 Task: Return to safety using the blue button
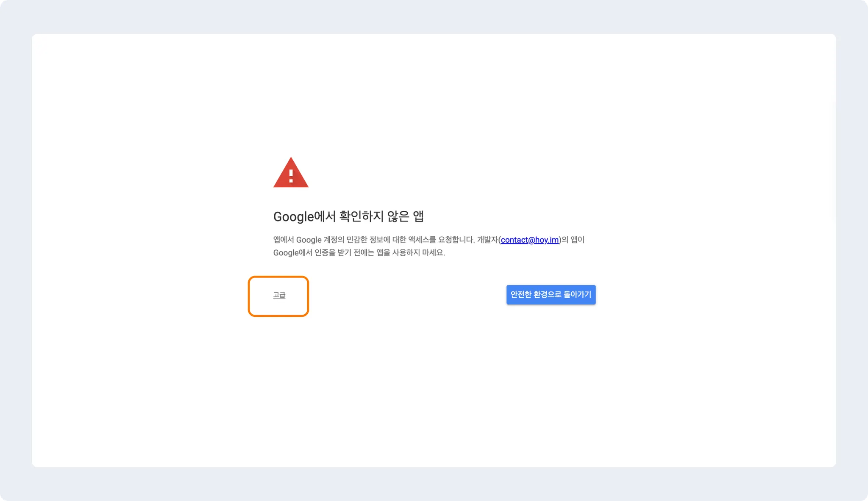pos(551,294)
